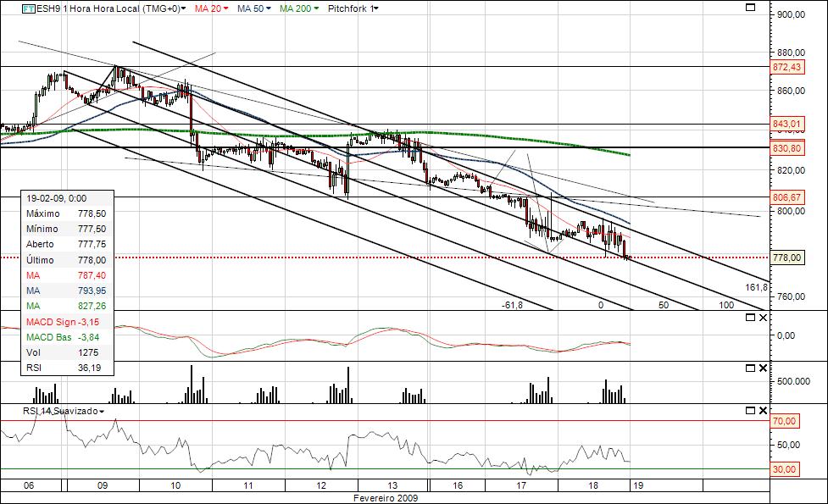Image resolution: width=828 pixels, height=504 pixels.
Task: Click date 10 on the time axis
Action: [175, 485]
